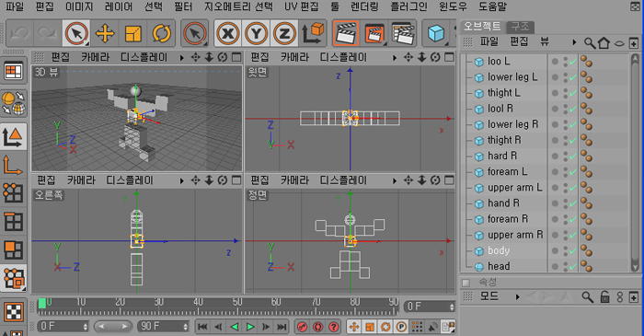644x336 pixels.
Task: Toggle green checkmark of hand R
Action: click(x=573, y=203)
